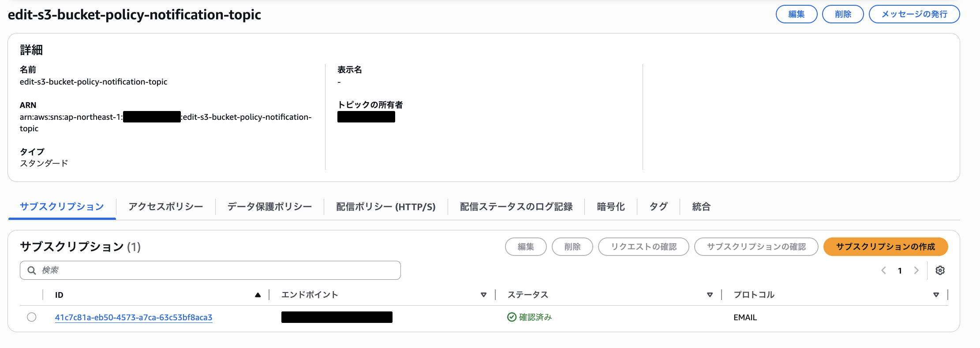980x348 pixels.
Task: Click the topic 削除 button at top
Action: tap(842, 14)
